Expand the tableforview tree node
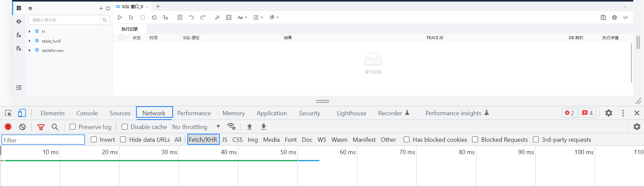Viewport: 644px width, 187px height. click(30, 50)
